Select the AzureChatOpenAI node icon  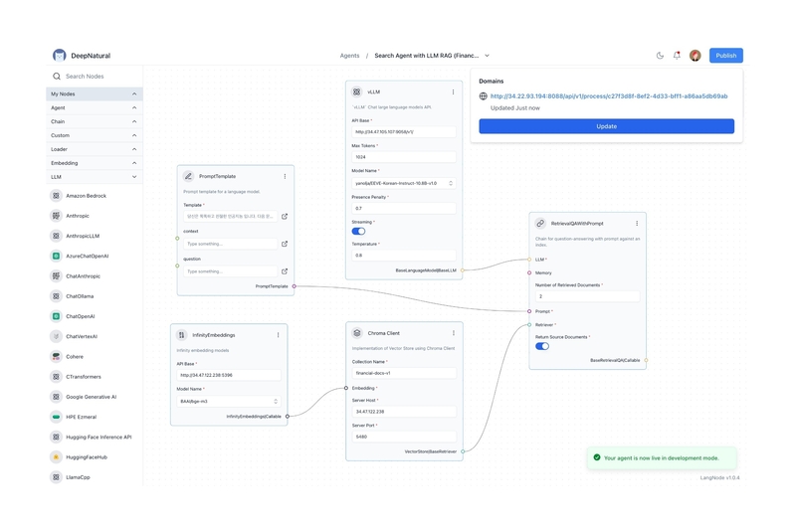(x=56, y=257)
